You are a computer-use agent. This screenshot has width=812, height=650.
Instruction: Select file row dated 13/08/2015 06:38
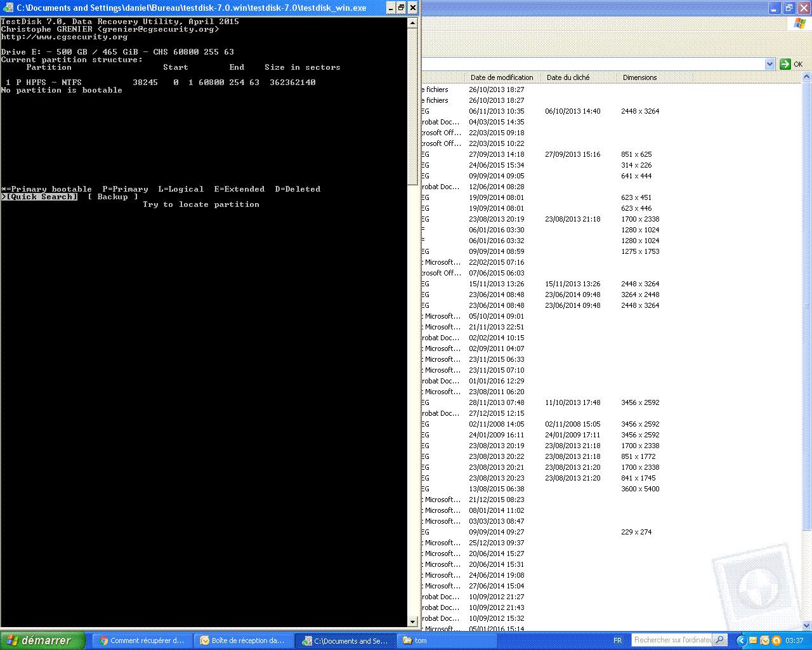[612, 489]
